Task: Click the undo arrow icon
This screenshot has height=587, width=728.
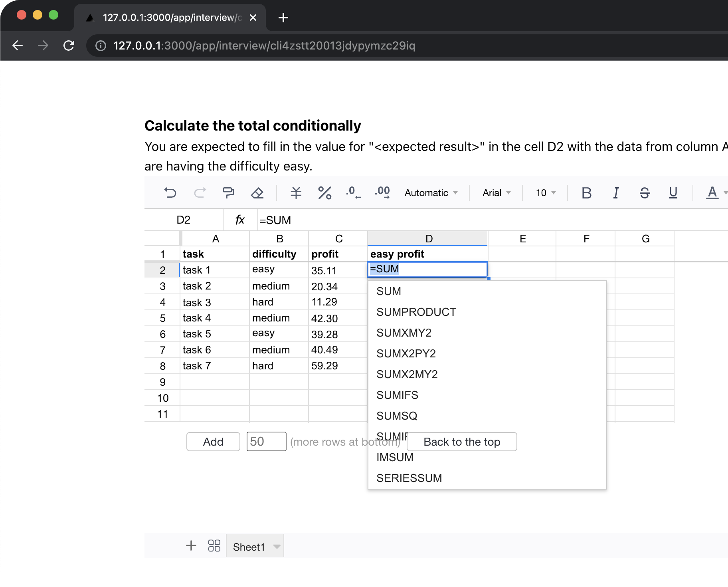Action: (170, 193)
